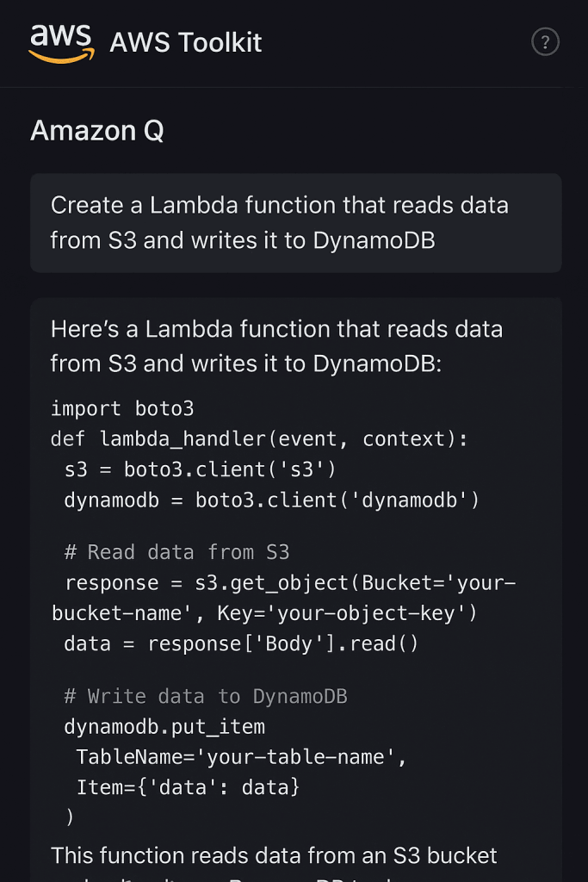Click the Amazon Q panel heading
This screenshot has height=882, width=588.
[96, 132]
